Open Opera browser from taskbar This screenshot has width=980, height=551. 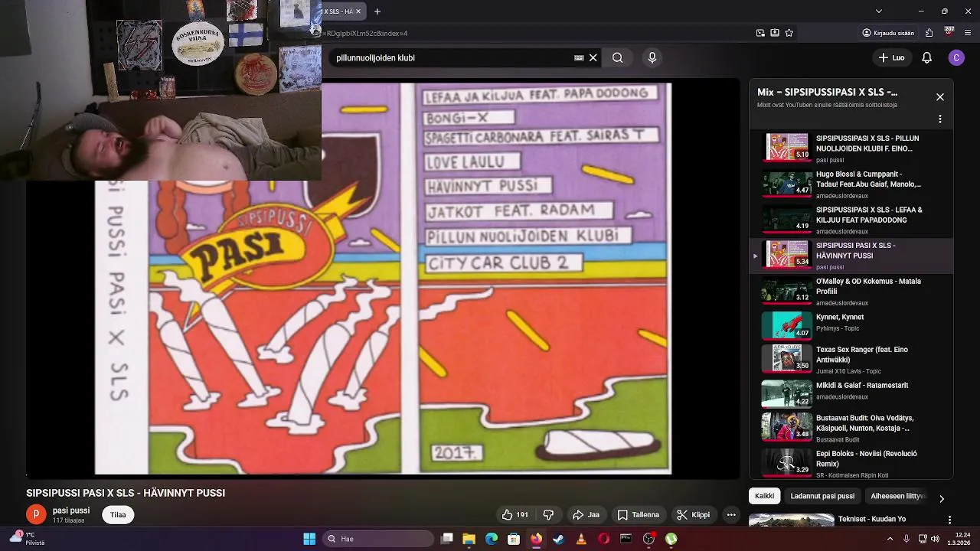(x=603, y=539)
